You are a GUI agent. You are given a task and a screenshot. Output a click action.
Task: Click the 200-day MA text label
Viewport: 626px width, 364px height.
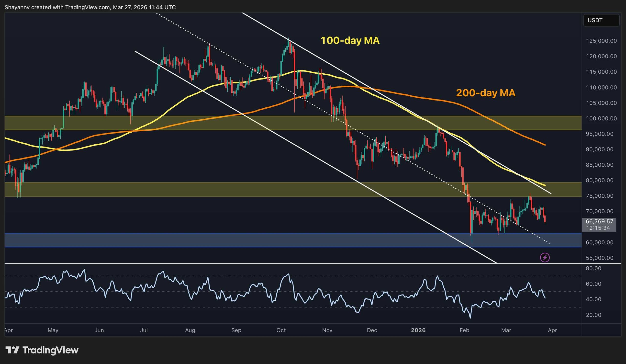485,93
